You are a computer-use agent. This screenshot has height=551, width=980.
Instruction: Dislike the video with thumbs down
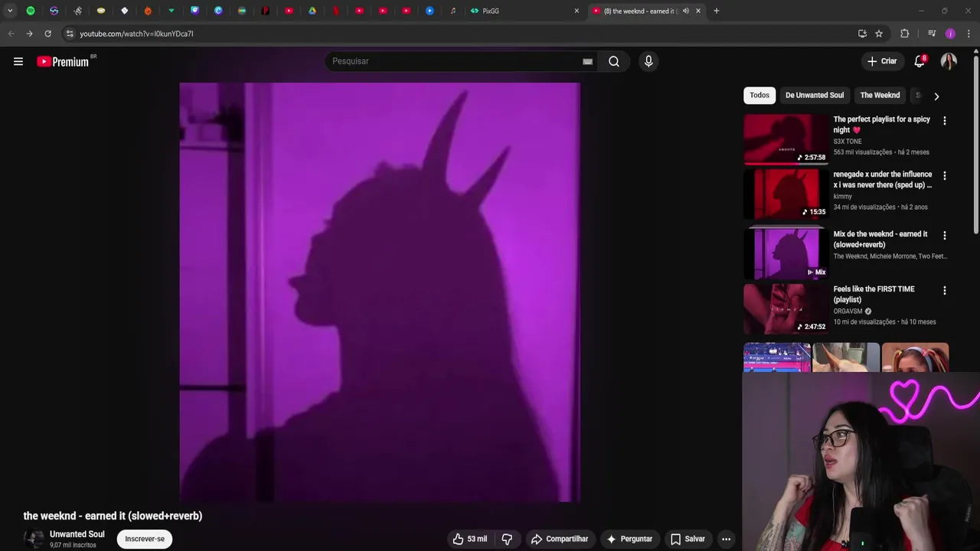coord(507,539)
